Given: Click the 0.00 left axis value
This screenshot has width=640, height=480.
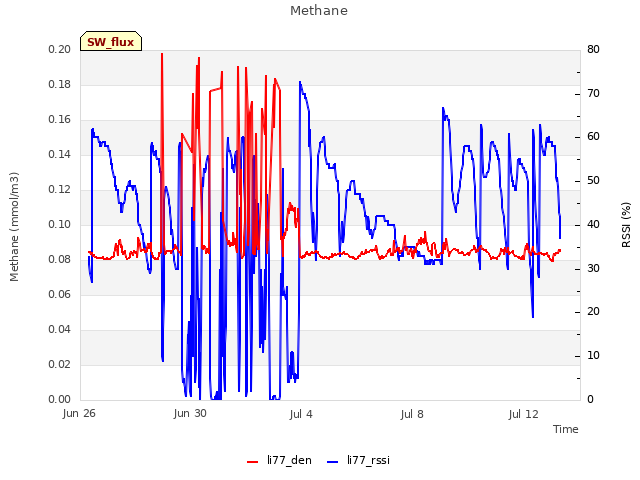Looking at the screenshot, I should pyautogui.click(x=60, y=400).
